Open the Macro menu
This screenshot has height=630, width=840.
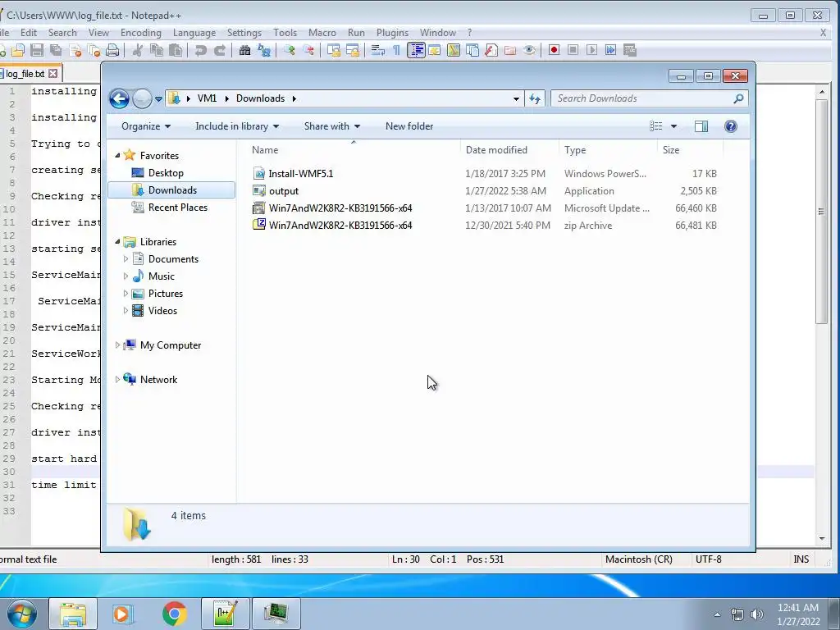coord(322,33)
